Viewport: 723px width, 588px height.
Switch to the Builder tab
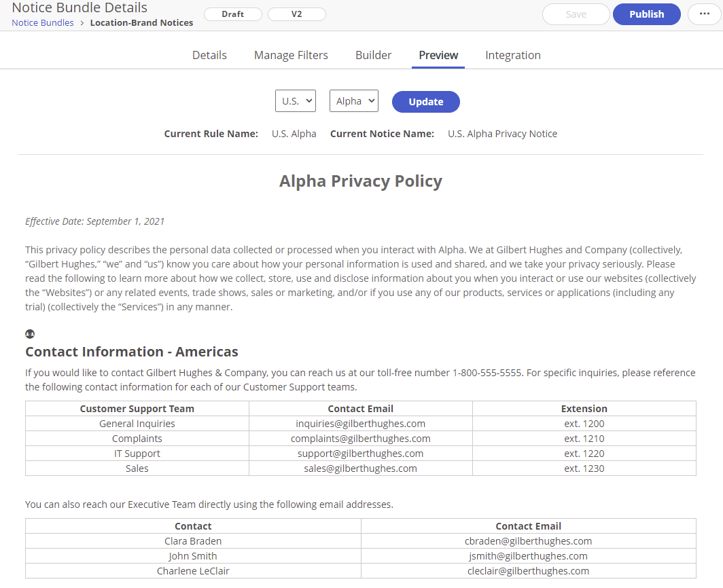click(x=373, y=55)
